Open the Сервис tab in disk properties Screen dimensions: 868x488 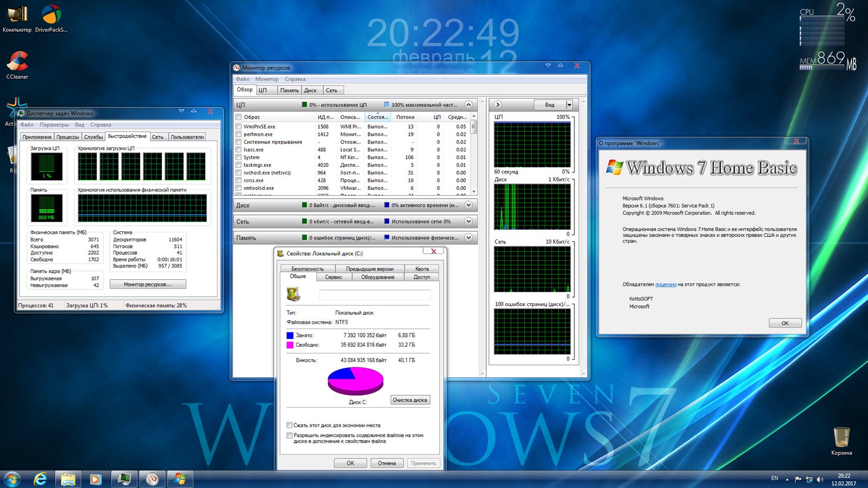333,277
